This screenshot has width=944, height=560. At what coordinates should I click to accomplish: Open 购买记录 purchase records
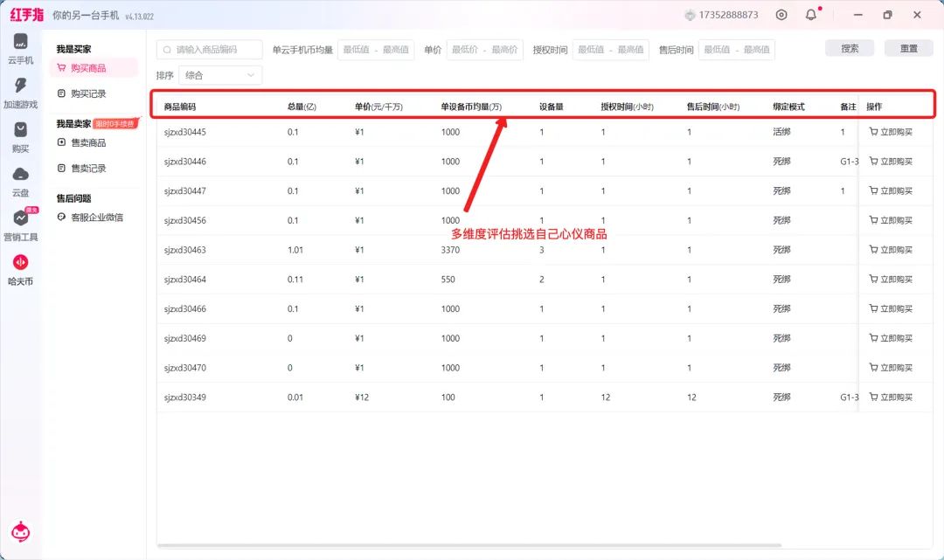[x=88, y=93]
